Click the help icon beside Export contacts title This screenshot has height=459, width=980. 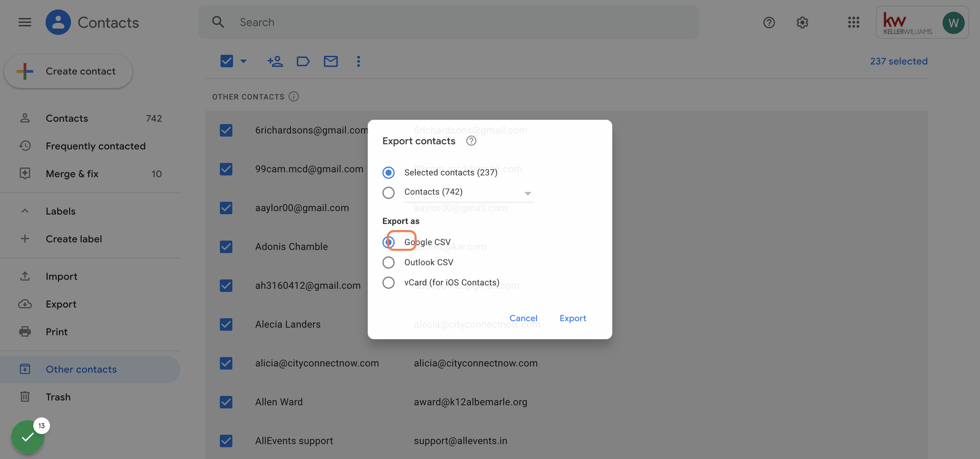471,141
